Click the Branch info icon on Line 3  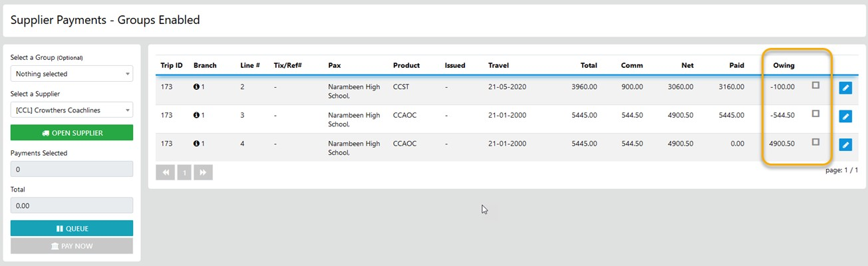pyautogui.click(x=197, y=115)
